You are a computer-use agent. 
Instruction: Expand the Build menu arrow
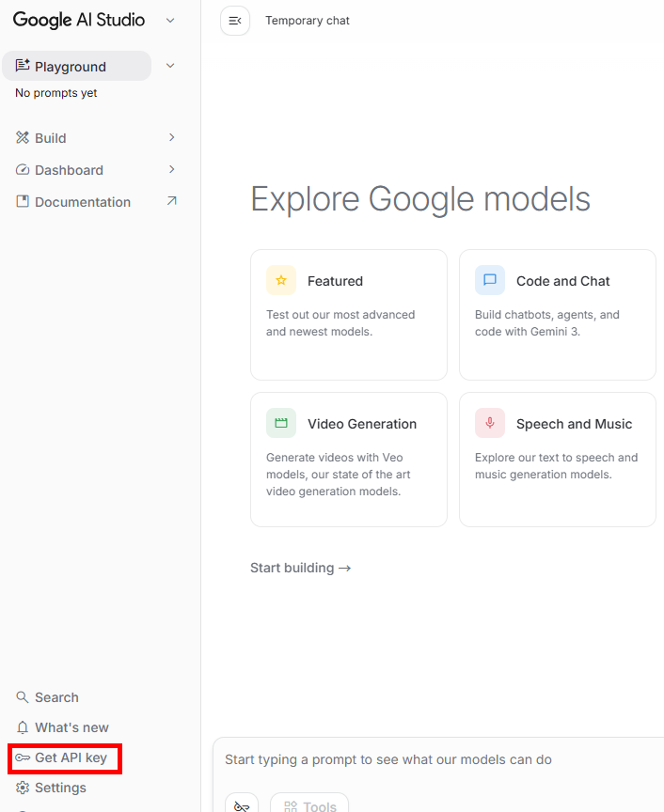pyautogui.click(x=171, y=138)
